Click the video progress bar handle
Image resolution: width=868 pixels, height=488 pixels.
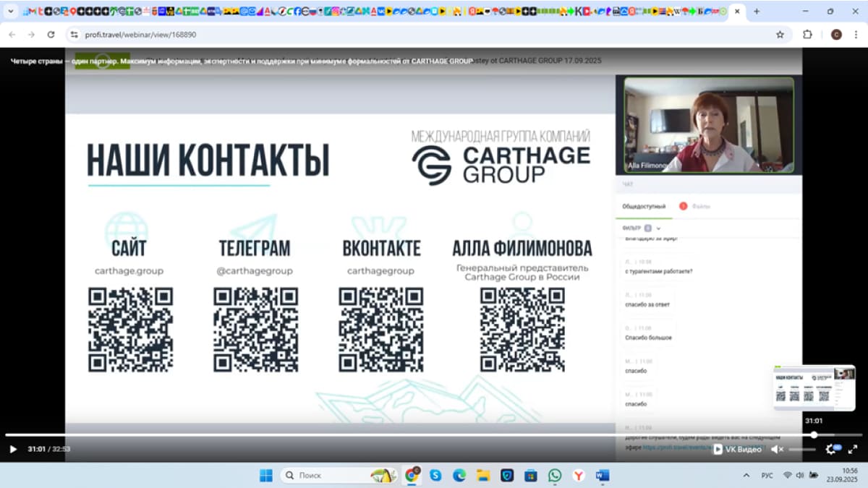[814, 435]
